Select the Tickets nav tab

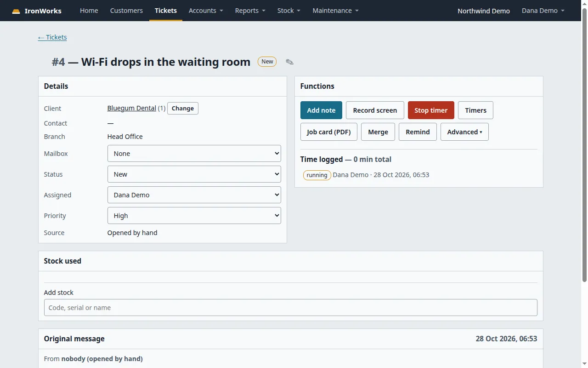tap(166, 11)
